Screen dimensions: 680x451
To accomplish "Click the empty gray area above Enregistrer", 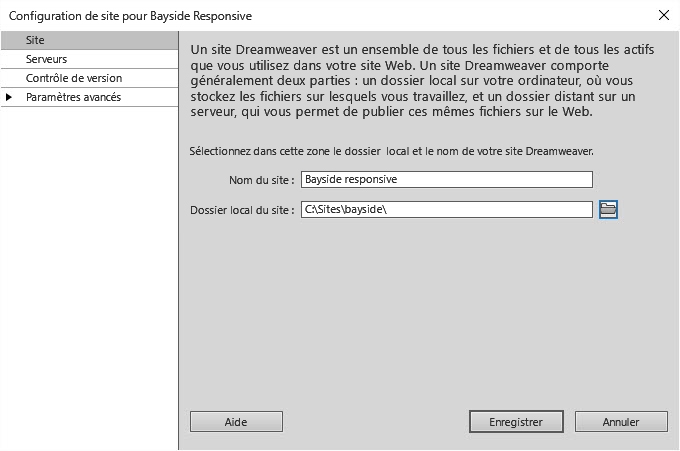I will click(x=516, y=330).
